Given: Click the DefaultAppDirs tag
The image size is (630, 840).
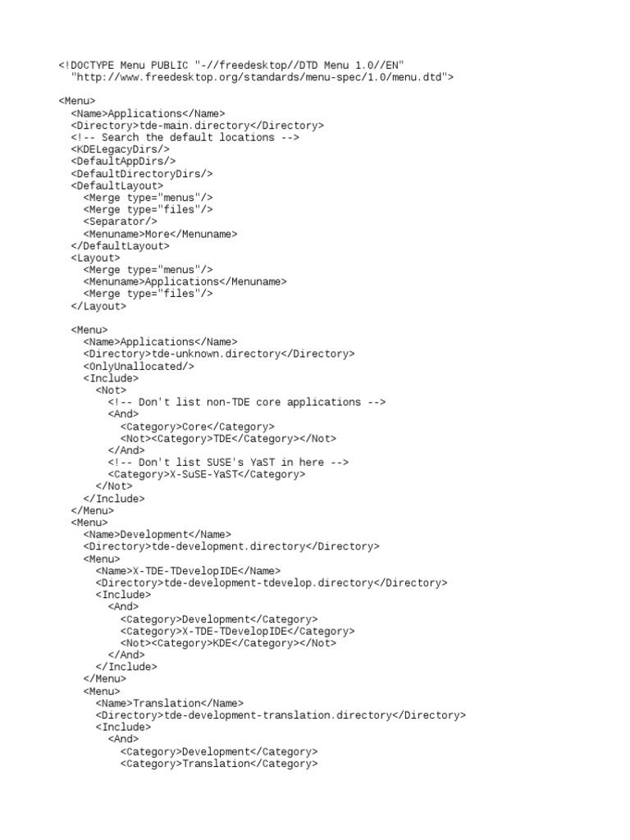Looking at the screenshot, I should [124, 162].
